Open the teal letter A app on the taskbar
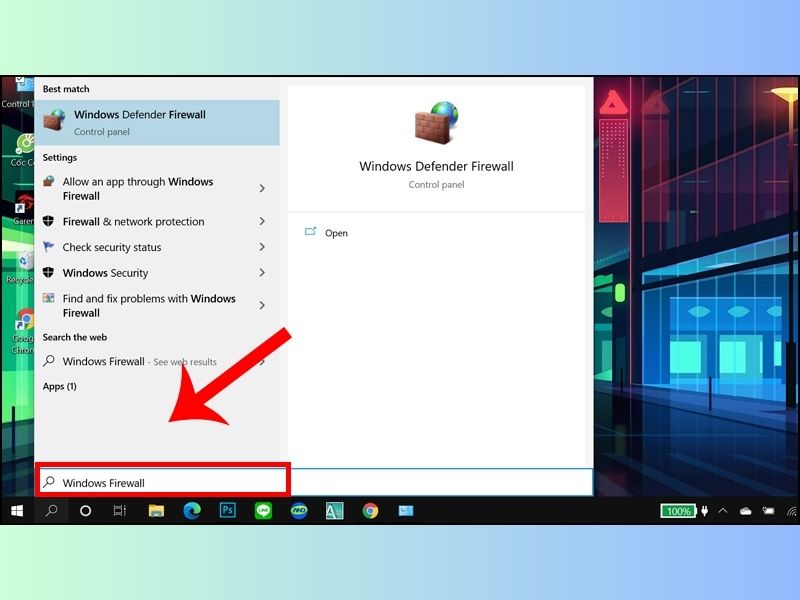800x600 pixels. pyautogui.click(x=335, y=511)
